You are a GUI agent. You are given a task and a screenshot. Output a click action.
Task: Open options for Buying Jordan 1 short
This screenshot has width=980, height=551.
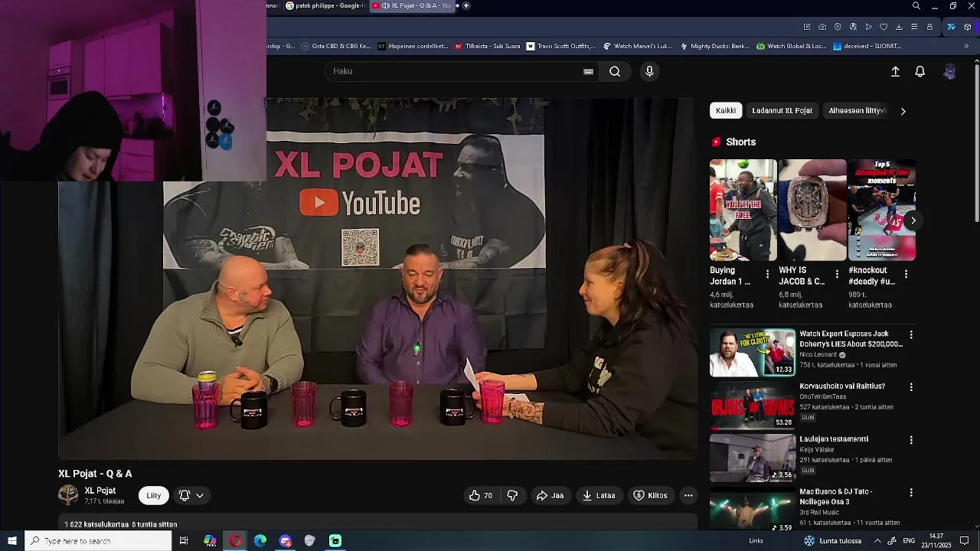767,274
